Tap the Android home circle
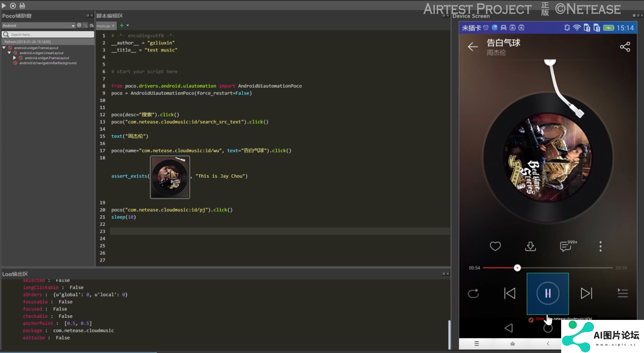644x353 pixels. coord(548,328)
